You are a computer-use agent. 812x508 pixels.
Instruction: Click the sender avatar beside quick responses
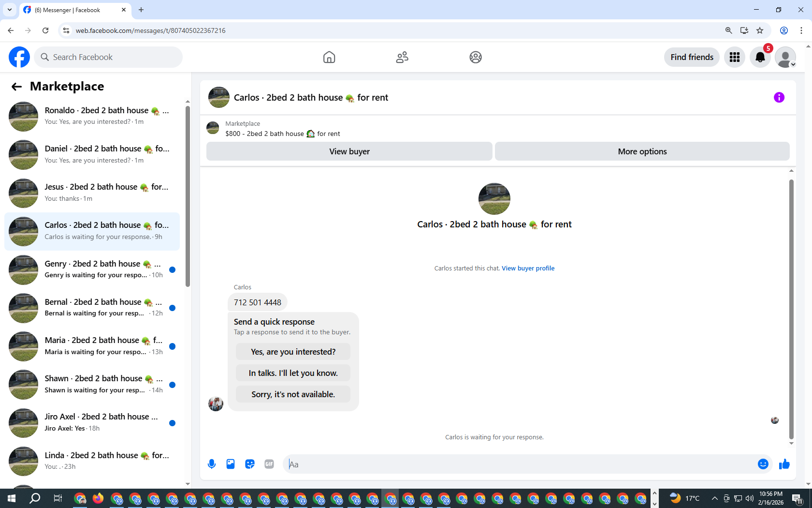(216, 403)
